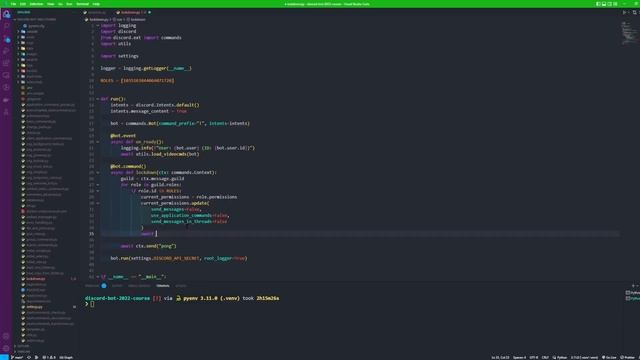Open the Run and Debug view

[6, 51]
